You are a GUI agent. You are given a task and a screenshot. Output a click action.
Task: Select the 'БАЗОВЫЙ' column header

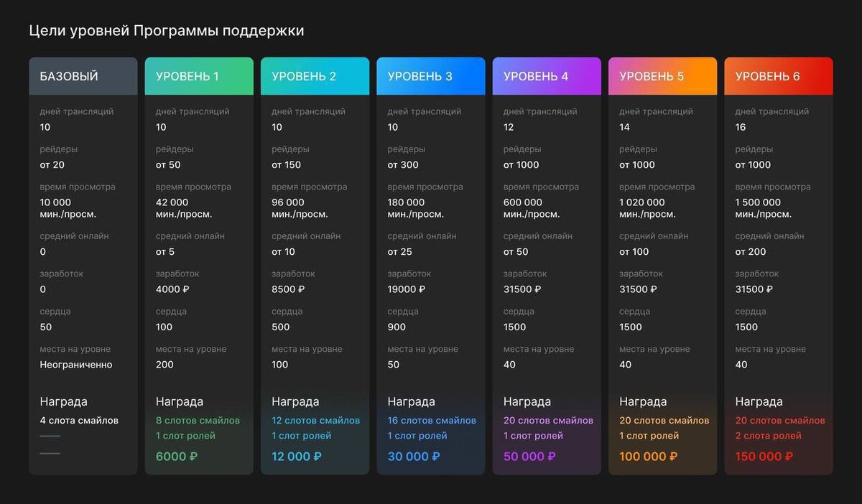[83, 76]
